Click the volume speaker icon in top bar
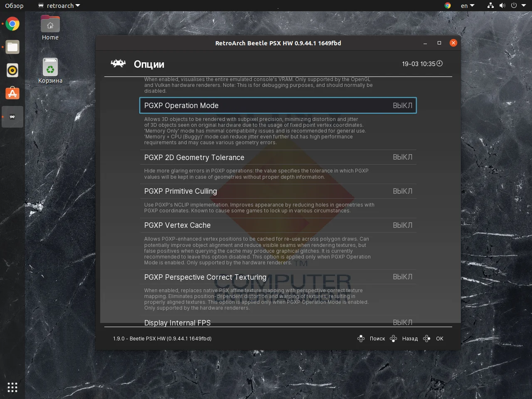This screenshot has width=532, height=399. [502, 5]
